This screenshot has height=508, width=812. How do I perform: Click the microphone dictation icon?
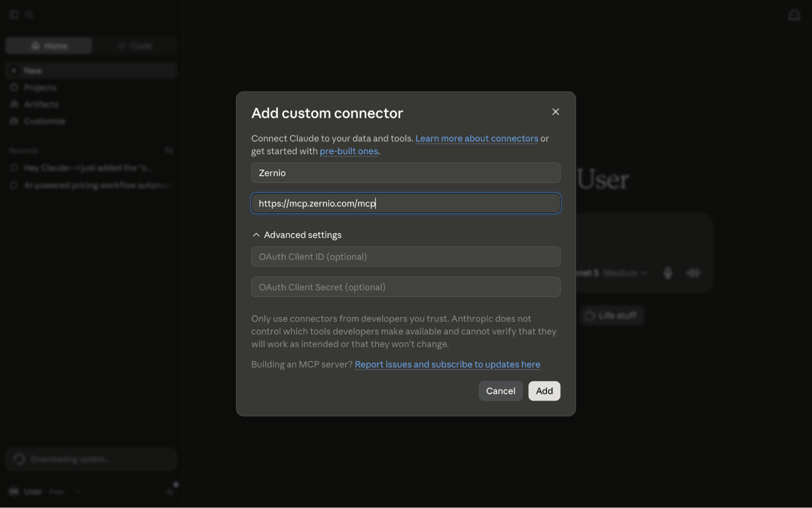[x=668, y=273]
